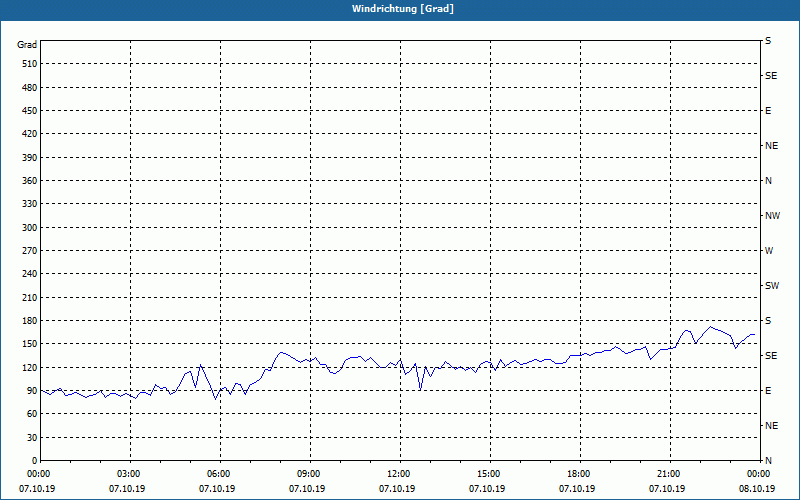Select the 120 y-axis value
Viewport: 800px width, 500px height.
(30, 367)
